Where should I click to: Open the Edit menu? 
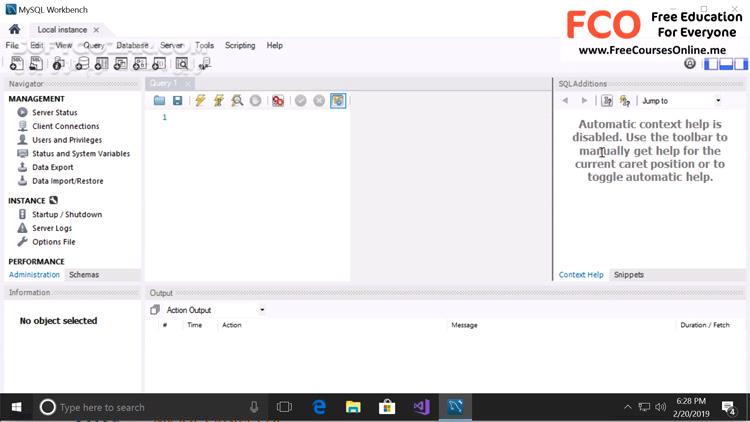37,45
